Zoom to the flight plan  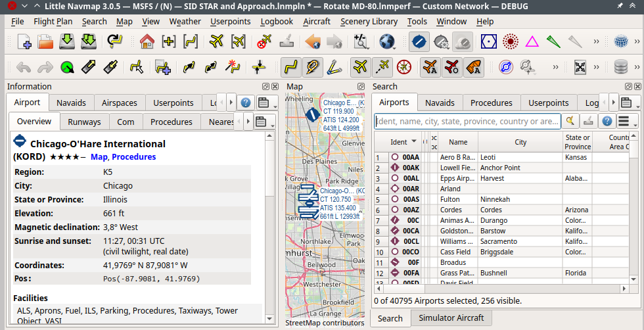tap(191, 41)
